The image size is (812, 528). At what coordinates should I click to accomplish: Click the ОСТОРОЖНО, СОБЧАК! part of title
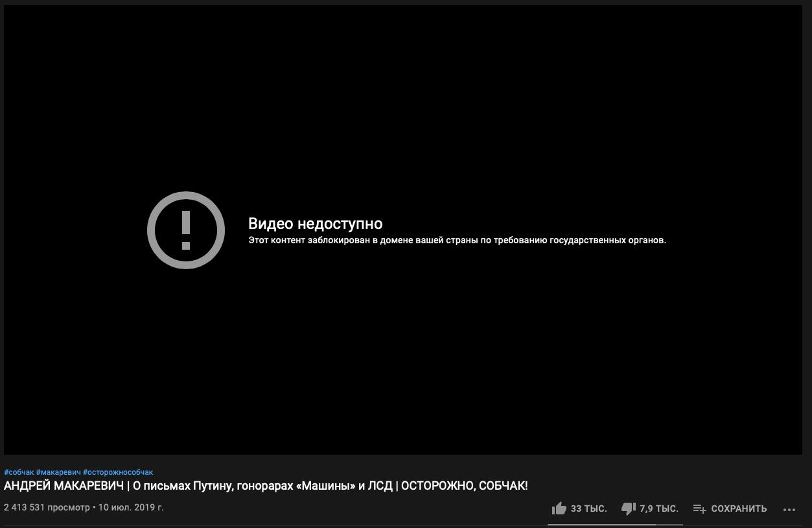coord(465,486)
